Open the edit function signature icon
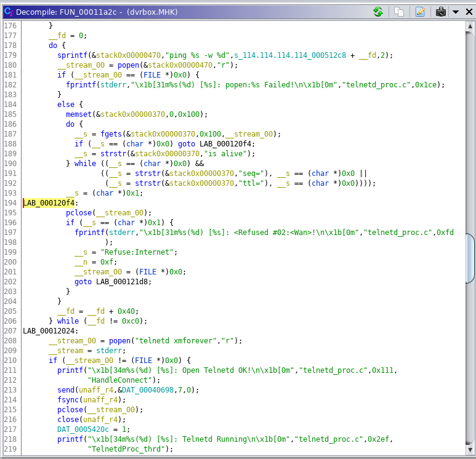 420,12
